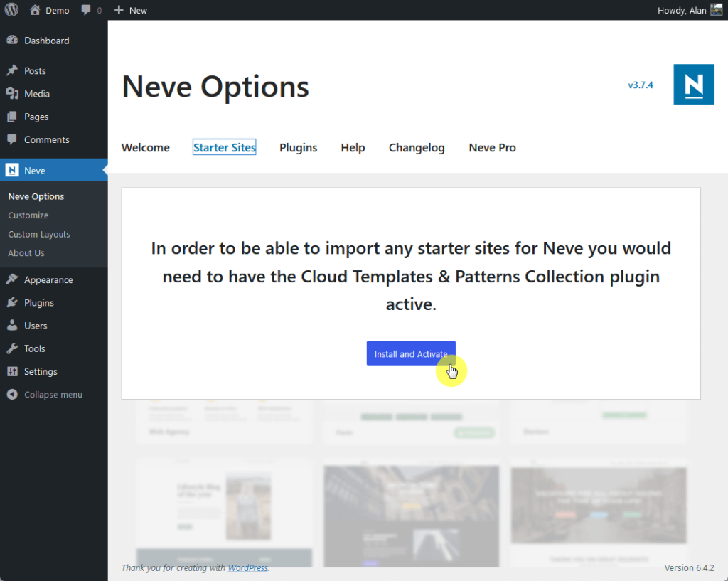
Task: Open the Help tab
Action: pos(353,148)
